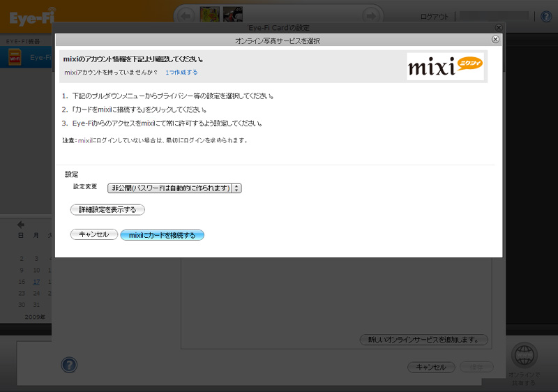Viewport: 558px width, 392px height.
Task: Close the Eye-Fi Card settings window
Action: [x=499, y=28]
